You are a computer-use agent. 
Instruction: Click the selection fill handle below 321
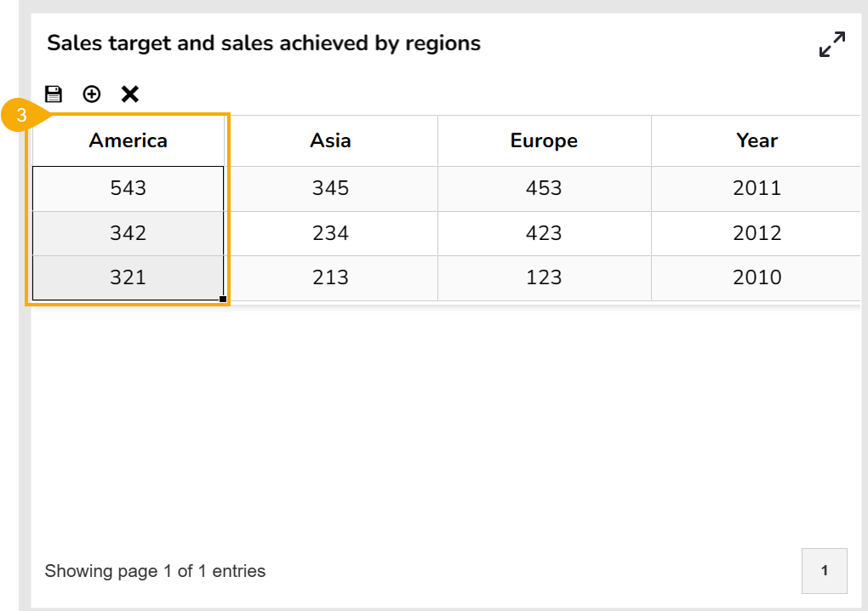[x=223, y=299]
